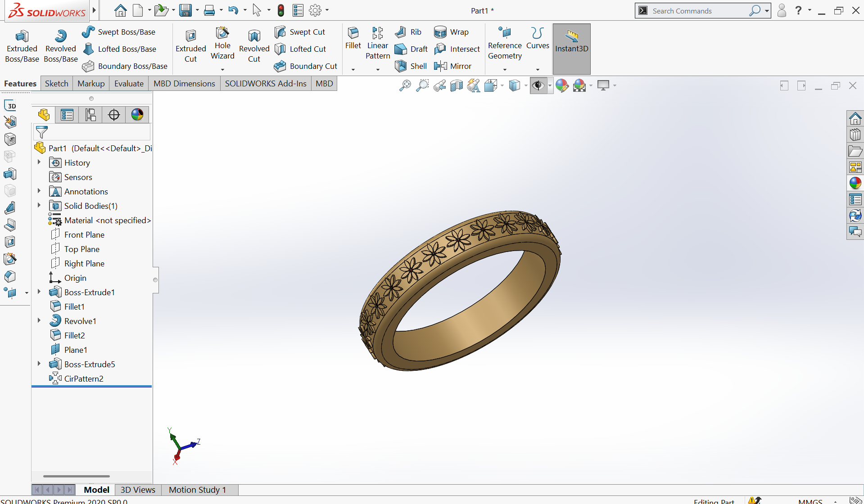Click the Fillet feature icon
Viewport: 864px width, 504px height.
tap(353, 33)
